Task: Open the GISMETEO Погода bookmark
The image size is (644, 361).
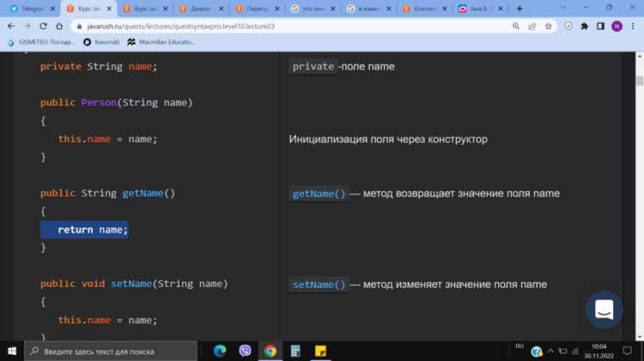Action: [x=41, y=42]
